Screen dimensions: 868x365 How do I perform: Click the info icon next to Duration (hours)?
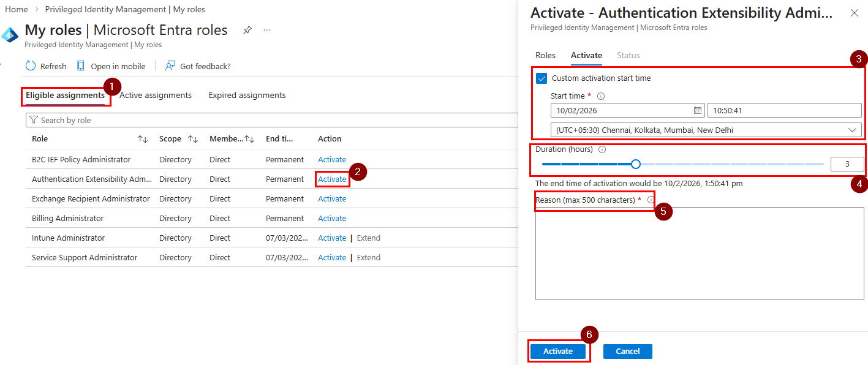pos(602,148)
